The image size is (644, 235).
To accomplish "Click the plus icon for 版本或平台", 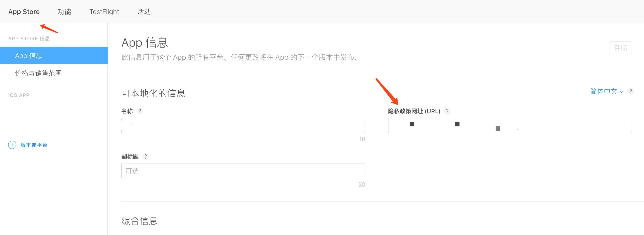I will coord(12,145).
